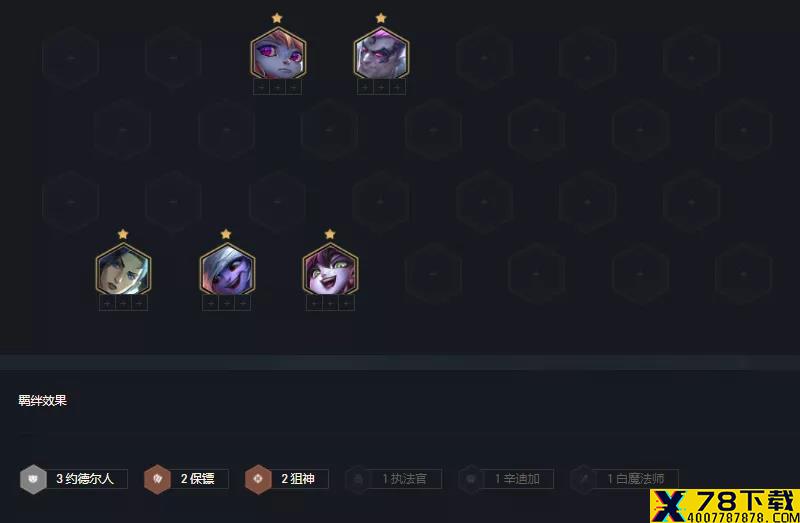Open first item slot under Poppy
800x523 pixels.
pos(261,87)
